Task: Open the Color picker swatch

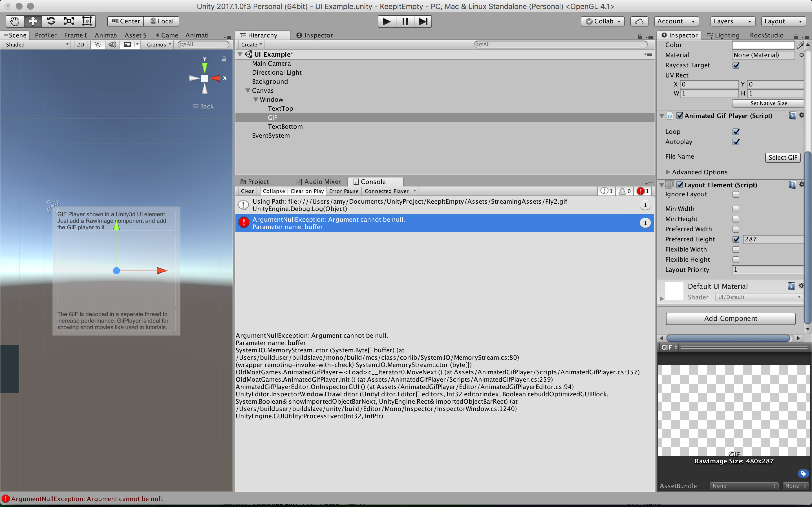Action: 763,45
